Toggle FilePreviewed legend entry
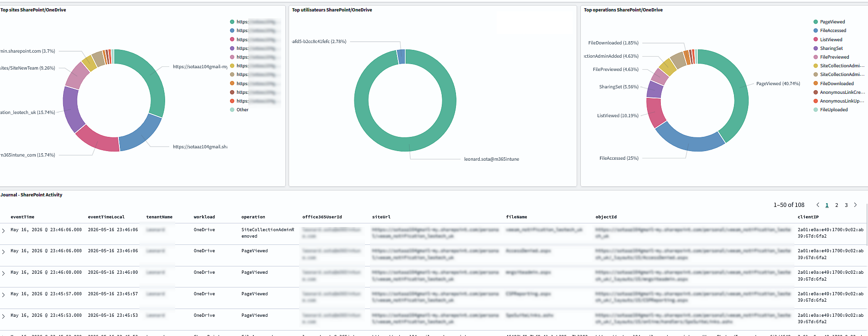The image size is (868, 336). 831,57
